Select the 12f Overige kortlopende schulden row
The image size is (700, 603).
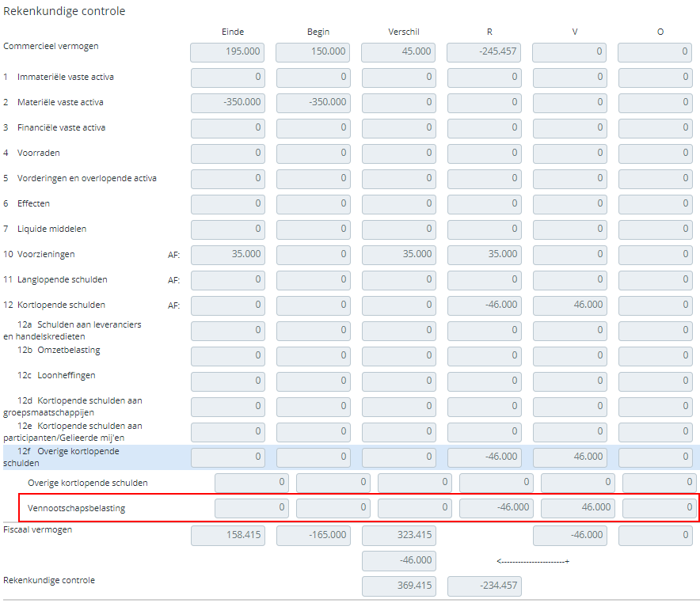coord(352,457)
